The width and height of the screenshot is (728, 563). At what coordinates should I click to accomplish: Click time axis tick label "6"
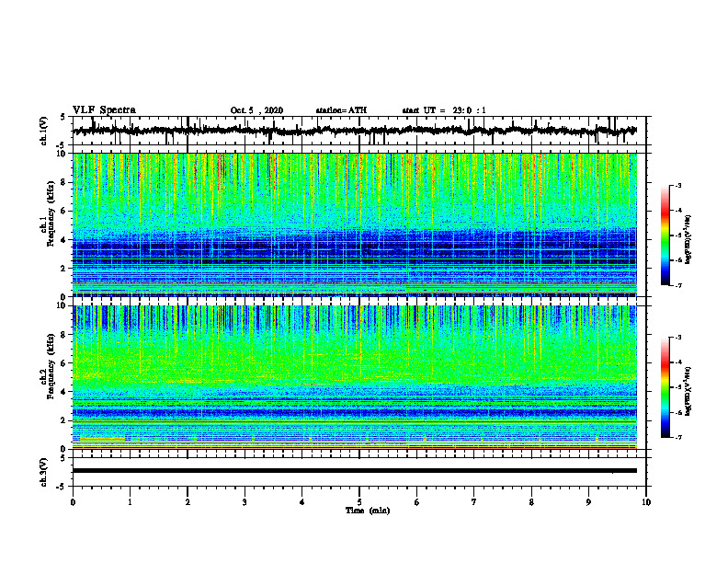coord(417,502)
